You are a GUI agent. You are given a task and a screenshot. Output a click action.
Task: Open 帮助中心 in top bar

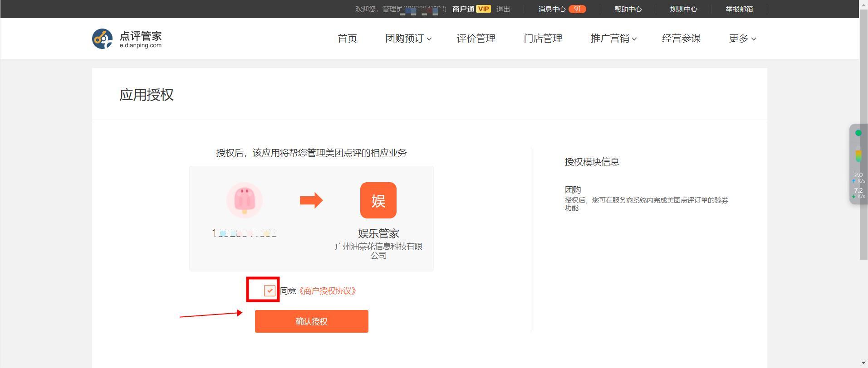coord(628,9)
